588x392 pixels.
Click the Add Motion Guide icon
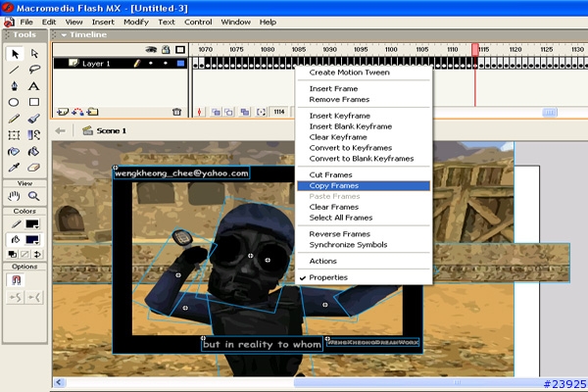[77, 112]
